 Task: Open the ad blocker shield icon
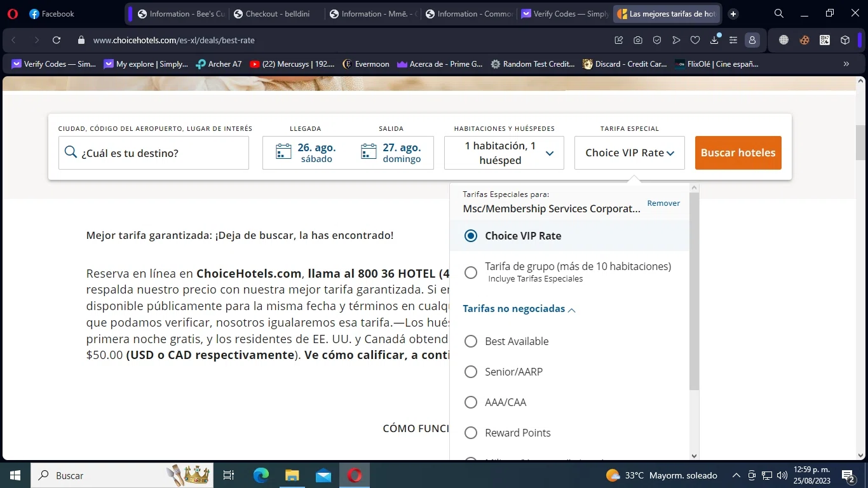click(657, 40)
